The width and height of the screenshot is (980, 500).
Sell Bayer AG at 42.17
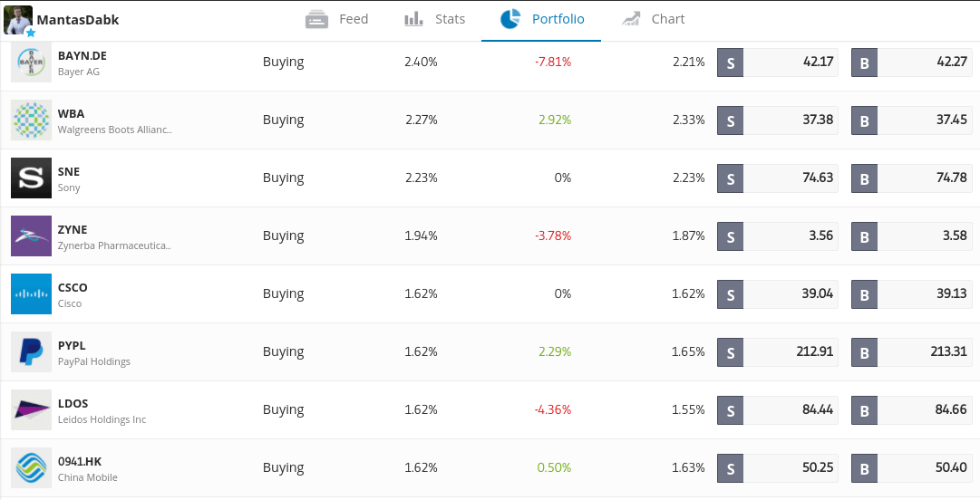pyautogui.click(x=778, y=62)
